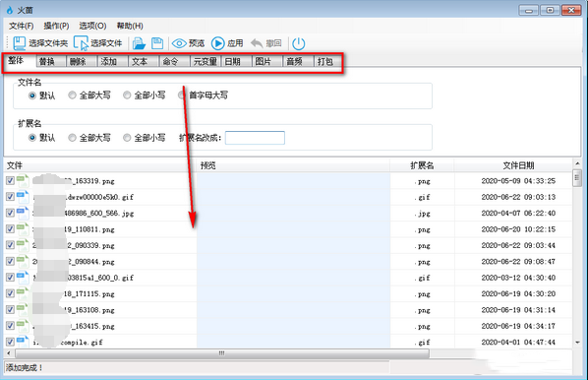
Task: Open the 操作(P) menu
Action: click(x=56, y=26)
